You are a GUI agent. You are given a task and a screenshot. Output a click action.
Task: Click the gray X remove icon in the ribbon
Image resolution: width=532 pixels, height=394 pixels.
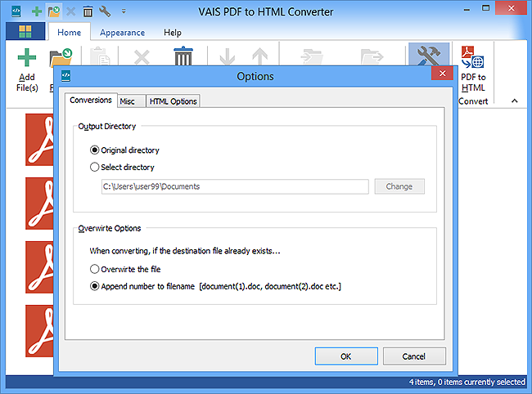142,57
